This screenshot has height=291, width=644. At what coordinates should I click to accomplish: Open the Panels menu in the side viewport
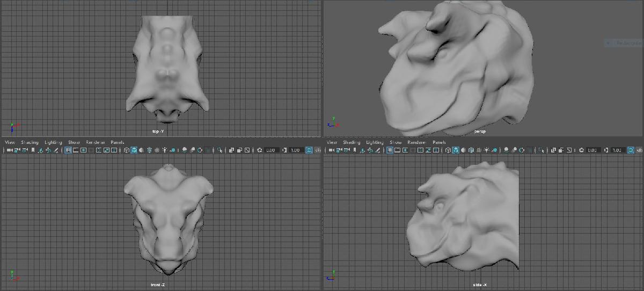(x=439, y=142)
